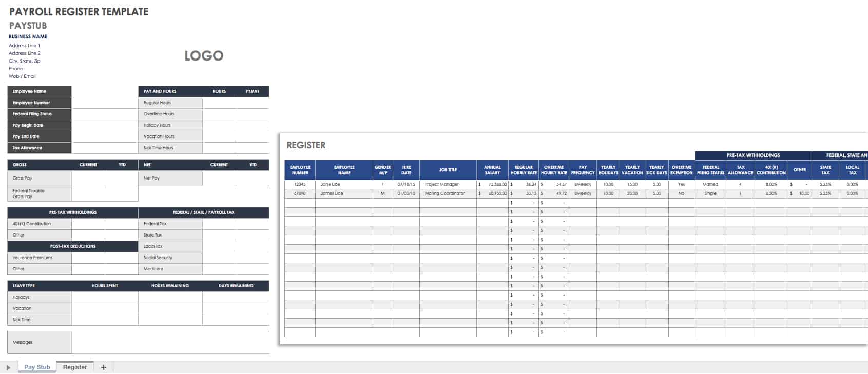This screenshot has height=374, width=868.
Task: Select the LOGO placeholder
Action: [204, 56]
